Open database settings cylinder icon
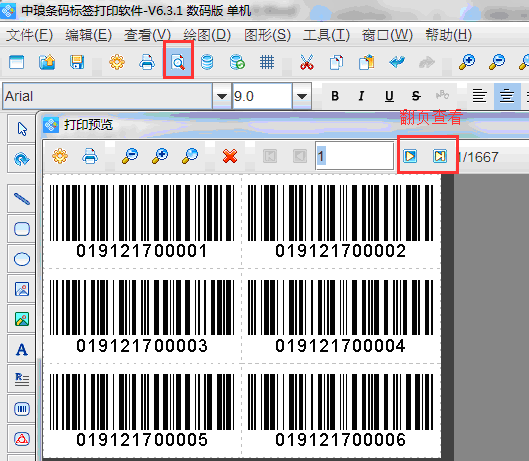 coord(207,62)
